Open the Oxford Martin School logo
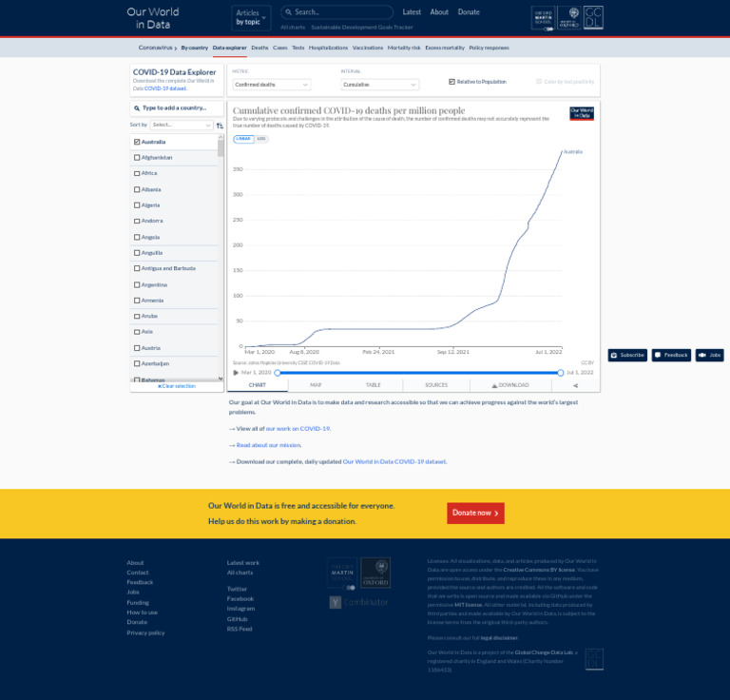Viewport: 730px width, 700px height. 544,18
